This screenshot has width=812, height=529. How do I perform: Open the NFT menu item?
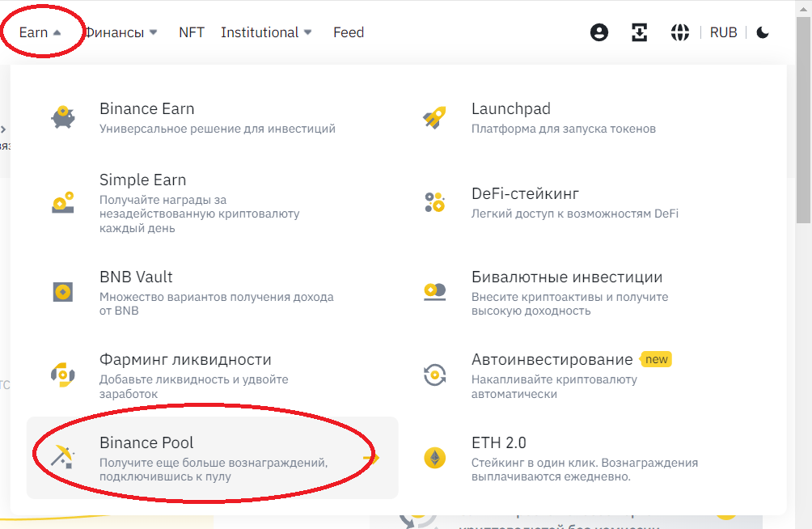(x=192, y=32)
